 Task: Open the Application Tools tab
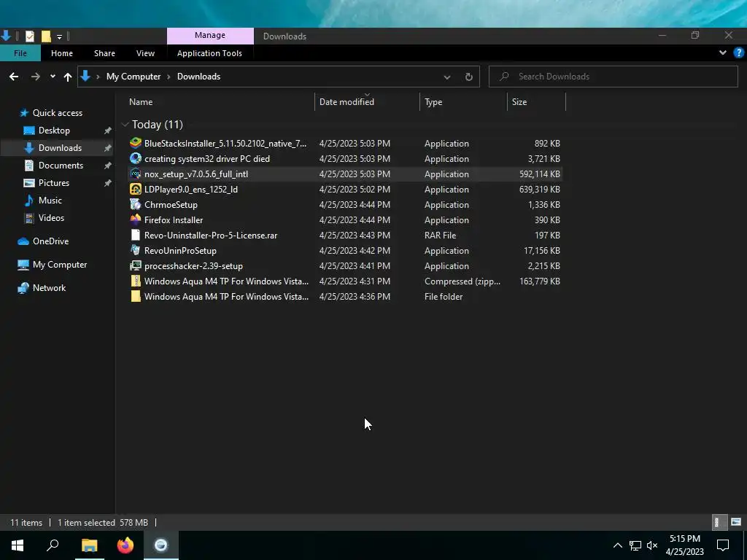point(209,52)
